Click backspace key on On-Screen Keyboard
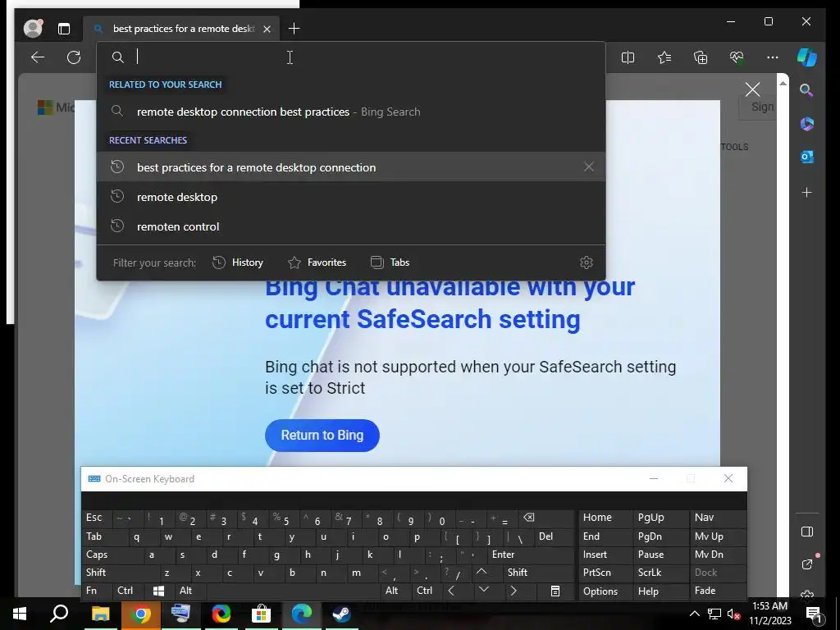The height and width of the screenshot is (630, 840). [546, 518]
